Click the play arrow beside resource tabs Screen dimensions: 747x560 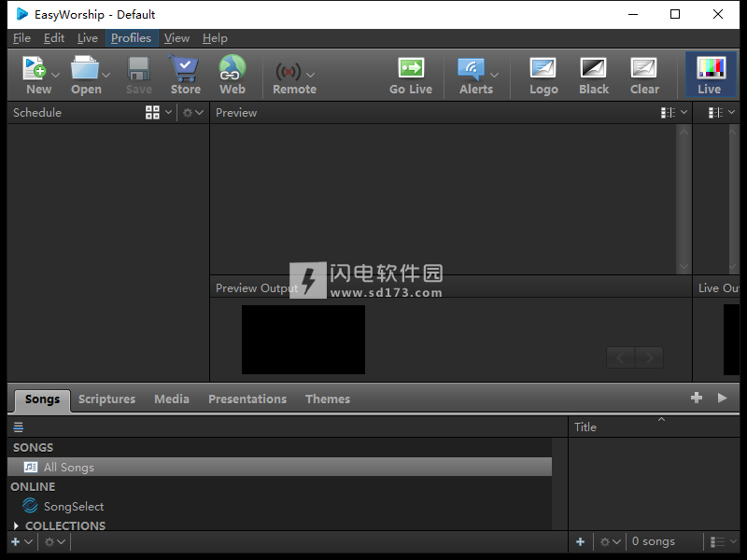click(722, 398)
